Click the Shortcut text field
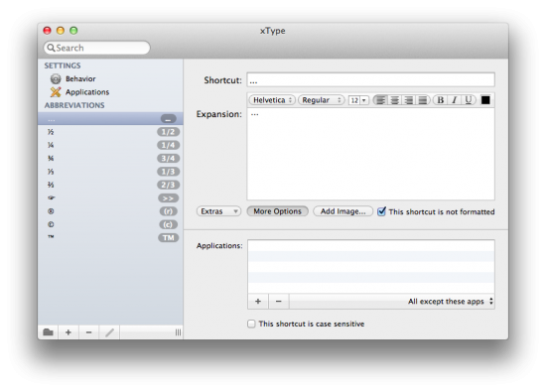 370,80
